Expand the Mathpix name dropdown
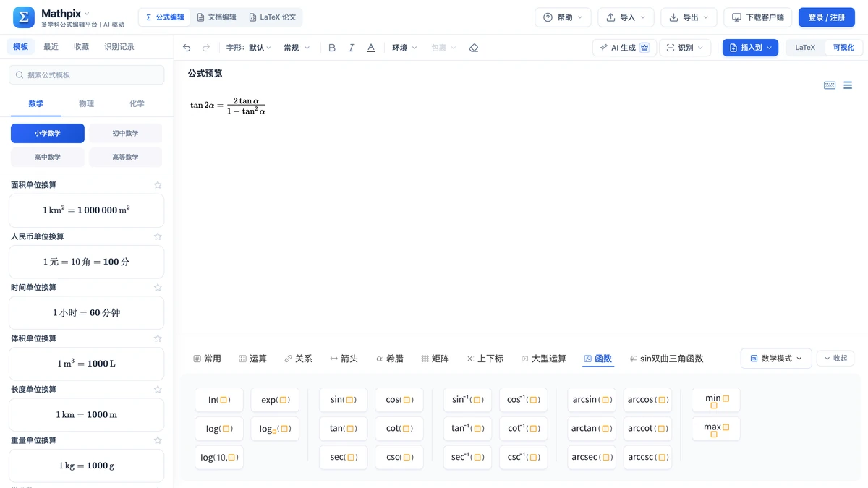This screenshot has width=868, height=488. tap(87, 14)
